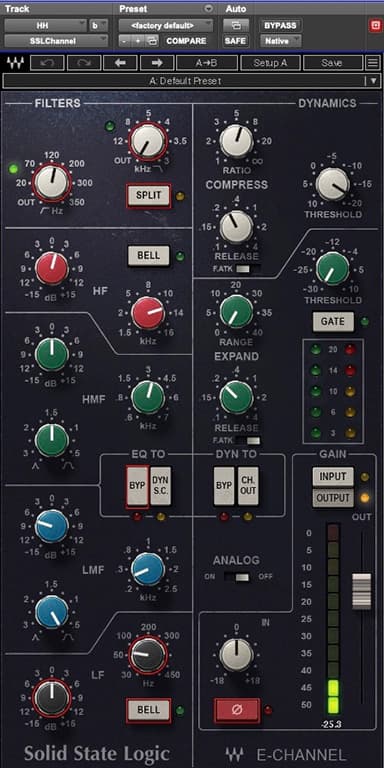Viewport: 384px width, 768px height.
Task: Toggle the LF BELL button
Action: pos(148,710)
